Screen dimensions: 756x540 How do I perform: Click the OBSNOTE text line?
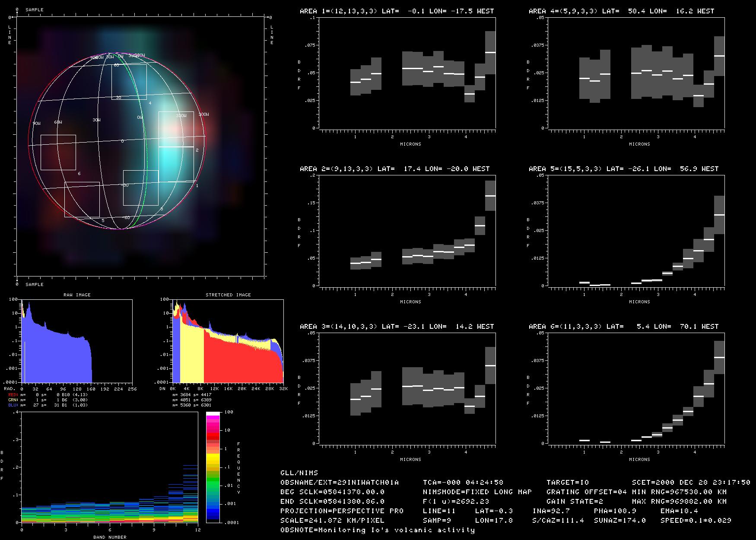(377, 530)
